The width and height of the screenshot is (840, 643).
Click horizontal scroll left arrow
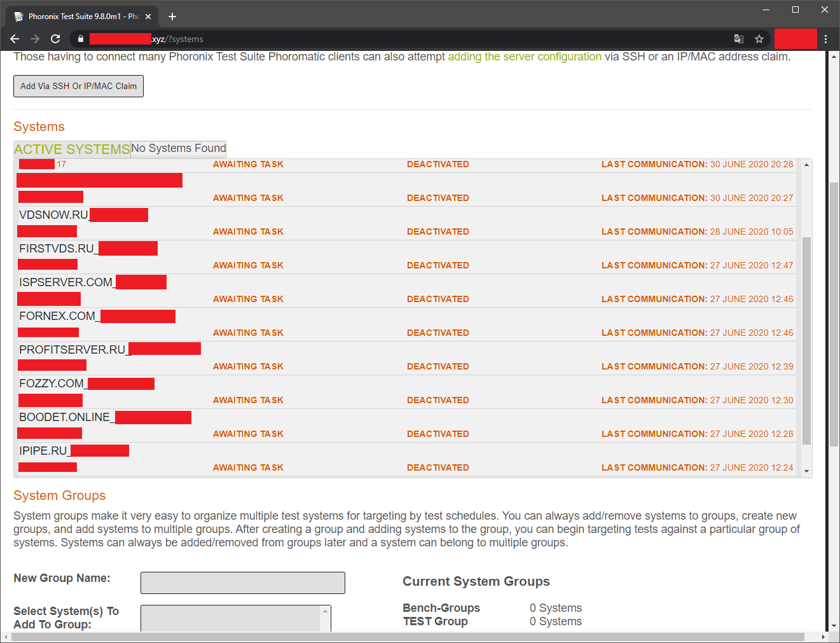pos(6,637)
